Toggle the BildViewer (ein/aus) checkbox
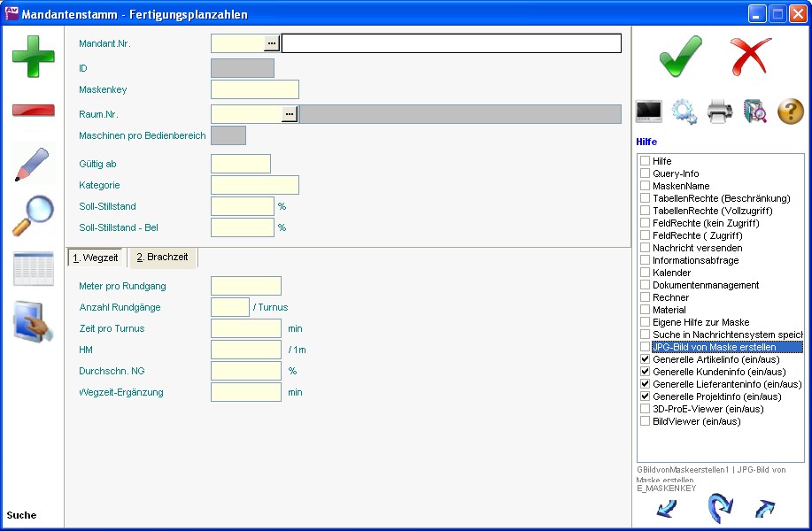 (x=646, y=422)
